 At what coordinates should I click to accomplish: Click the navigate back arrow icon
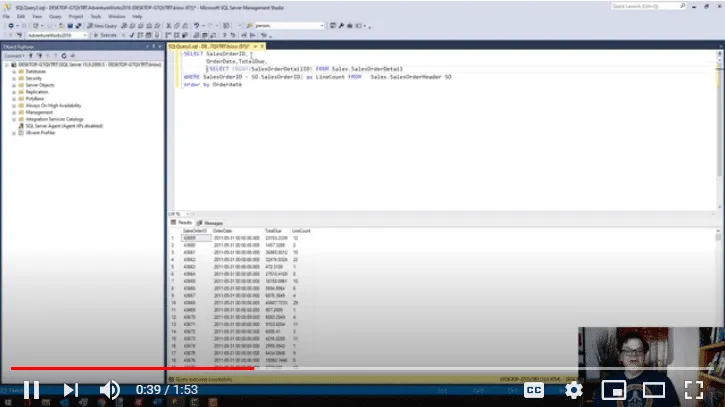[x=11, y=26]
